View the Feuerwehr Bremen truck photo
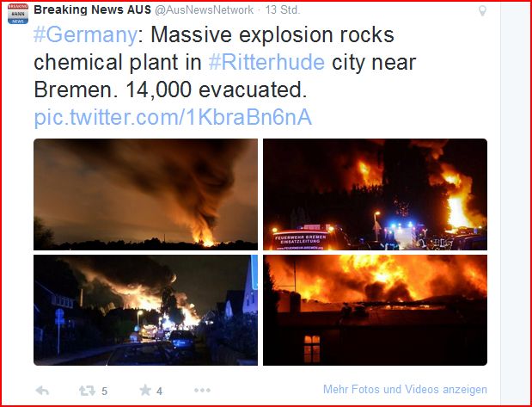The width and height of the screenshot is (532, 407). pos(375,194)
